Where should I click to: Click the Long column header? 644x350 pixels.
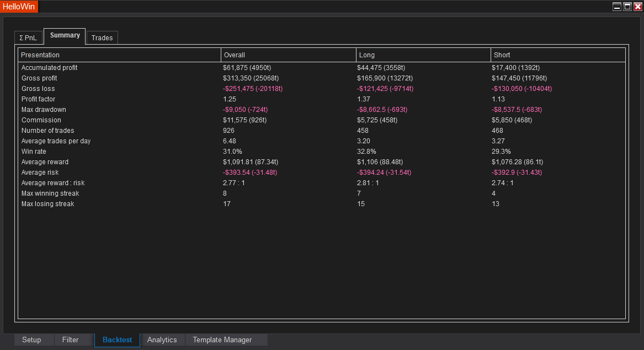point(423,55)
